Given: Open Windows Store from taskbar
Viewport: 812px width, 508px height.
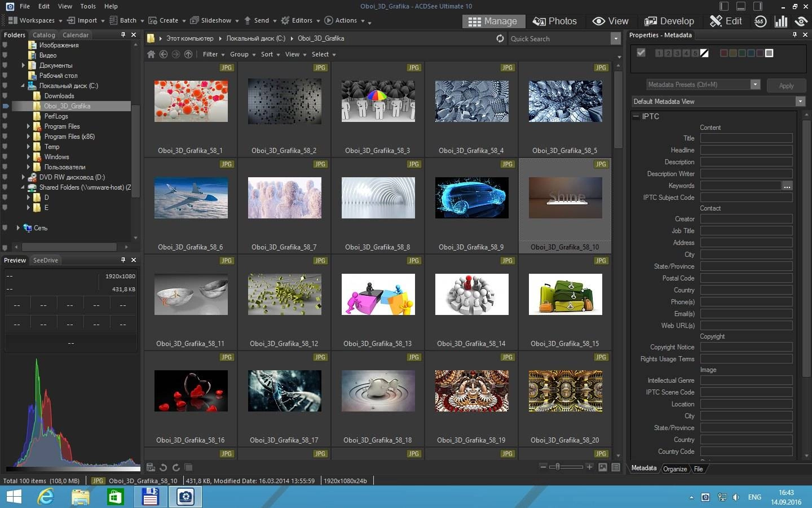Looking at the screenshot, I should [x=115, y=497].
